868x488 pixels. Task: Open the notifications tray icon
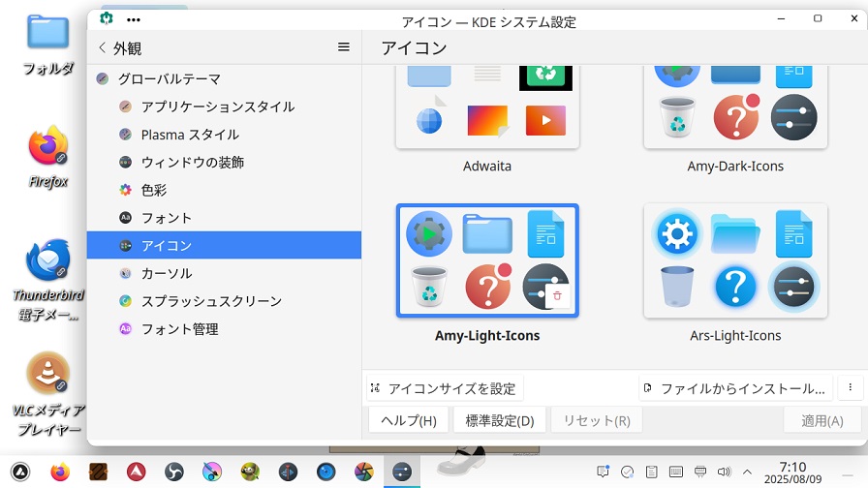click(603, 472)
